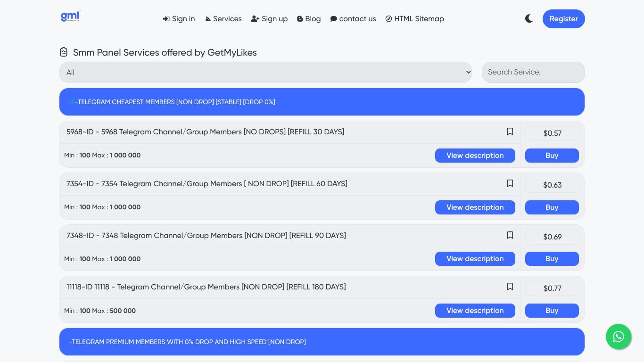Viewport: 644px width, 362px height.
Task: Buy the $0.69 service
Action: [552, 259]
